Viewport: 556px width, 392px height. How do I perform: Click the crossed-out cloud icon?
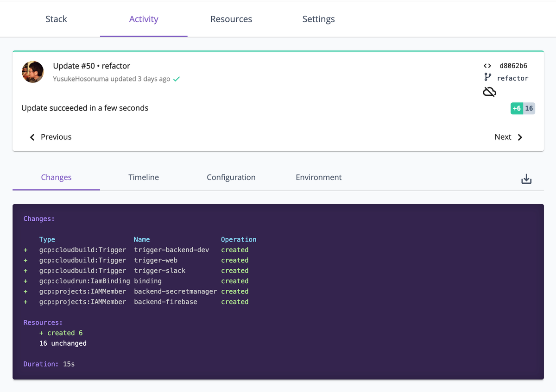point(489,92)
